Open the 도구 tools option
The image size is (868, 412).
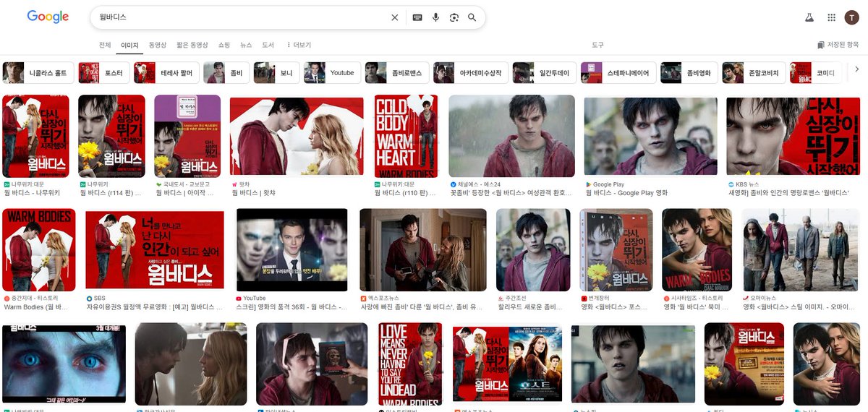tap(597, 45)
